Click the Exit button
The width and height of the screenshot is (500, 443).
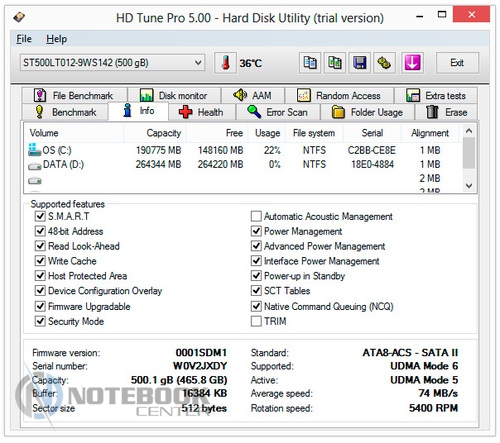pos(457,63)
